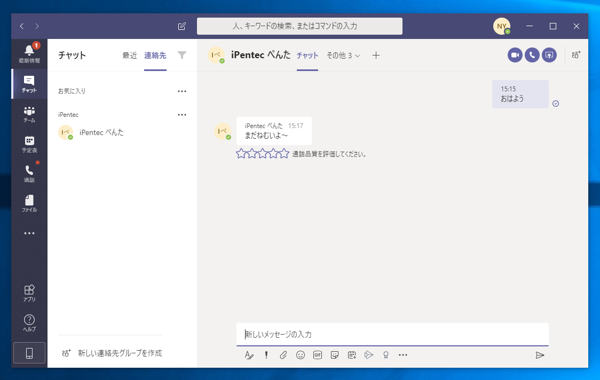Open options for iPentec contact group
Image resolution: width=600 pixels, height=380 pixels.
pyautogui.click(x=182, y=115)
